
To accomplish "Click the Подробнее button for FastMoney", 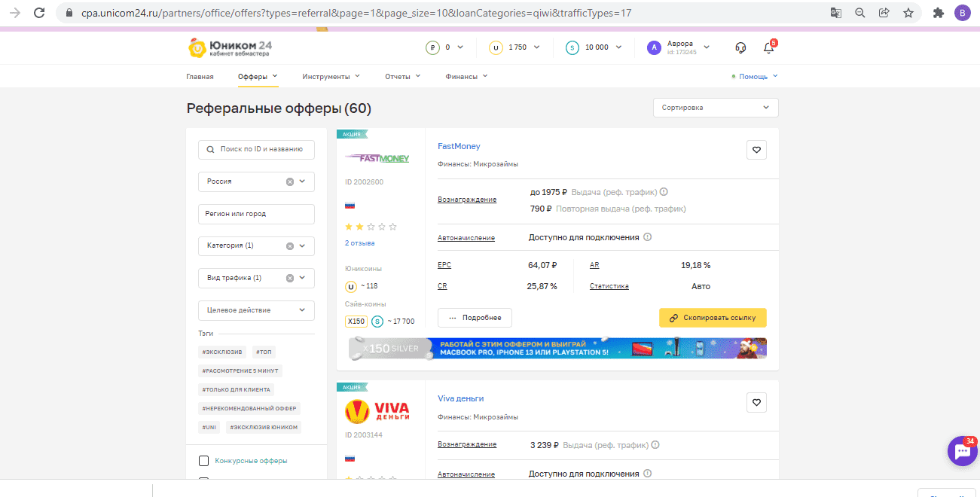I will 475,318.
